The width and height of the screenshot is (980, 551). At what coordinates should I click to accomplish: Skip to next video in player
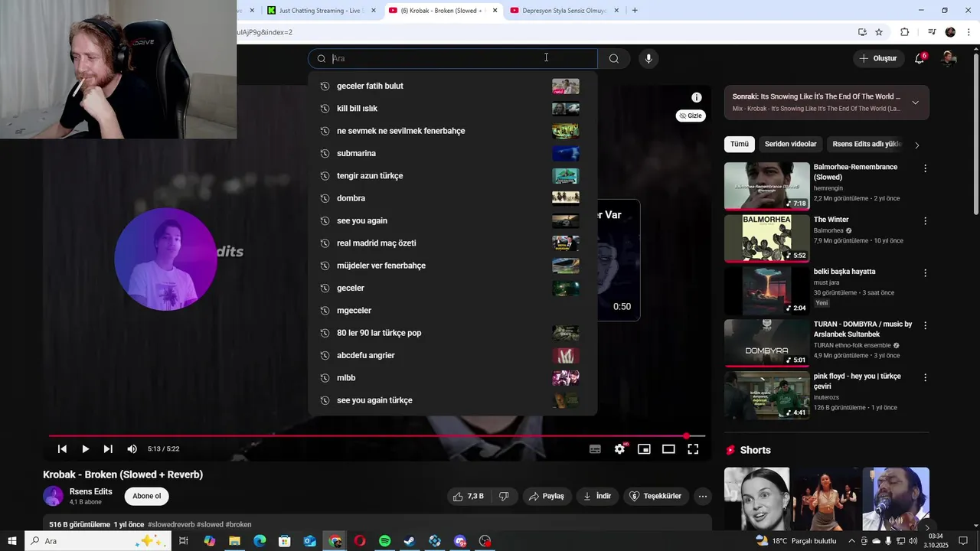(x=108, y=449)
